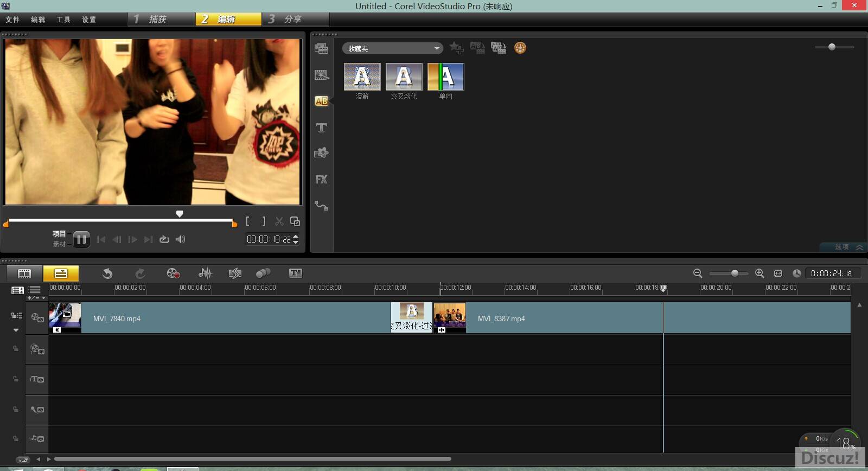Toggle the video track button

[37, 318]
